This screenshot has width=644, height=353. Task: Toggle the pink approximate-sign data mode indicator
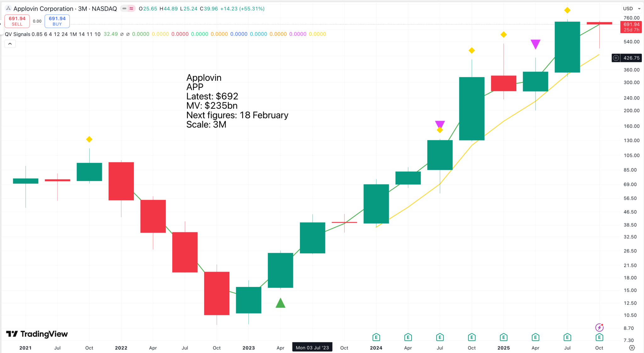[x=131, y=8]
